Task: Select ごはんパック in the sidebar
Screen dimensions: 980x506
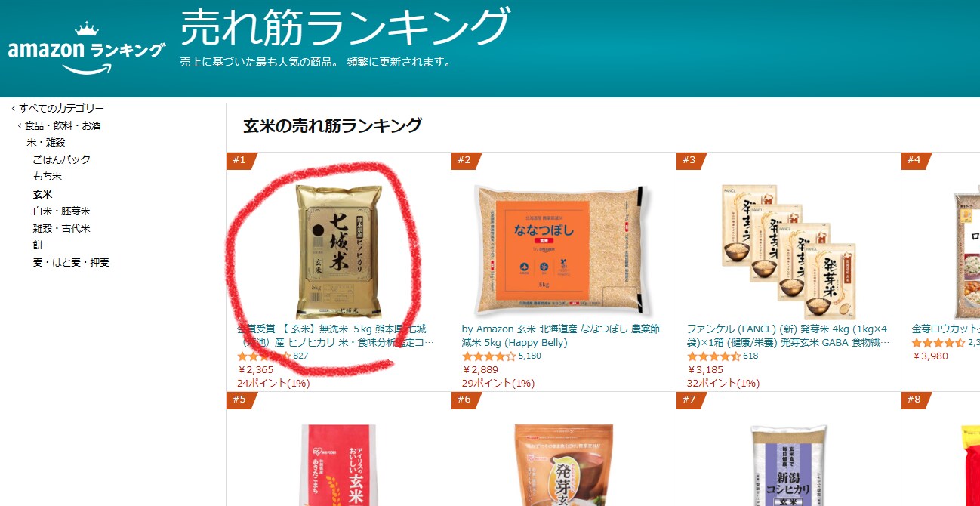Action: click(61, 159)
